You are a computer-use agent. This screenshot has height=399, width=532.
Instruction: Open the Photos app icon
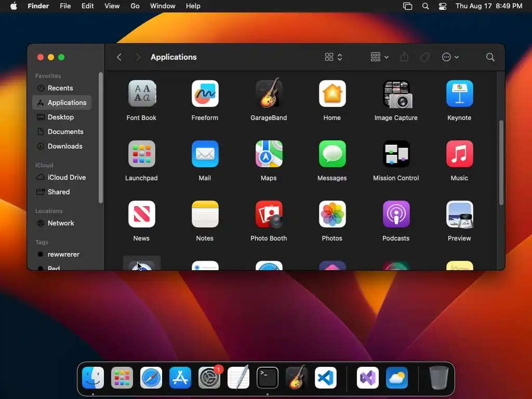click(x=332, y=214)
